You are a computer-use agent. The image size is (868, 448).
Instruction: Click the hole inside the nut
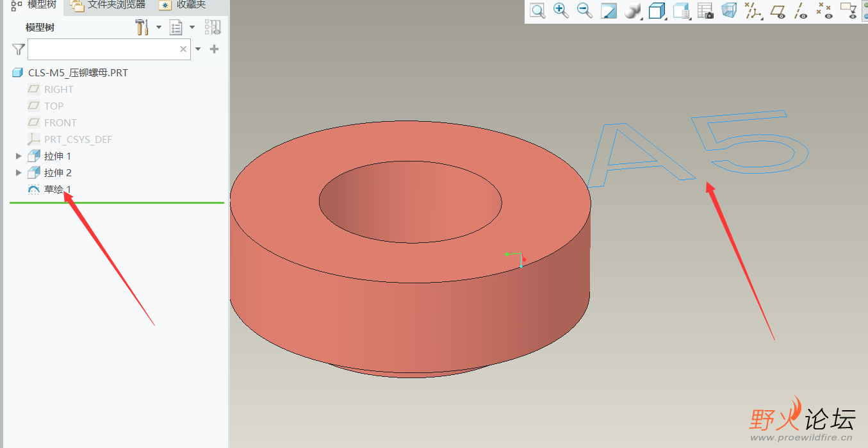[410, 202]
